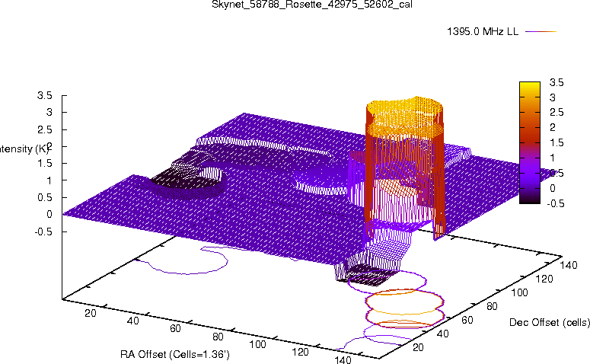Viewport: 590px width, 364px height.
Task: Click the 0 label on the color bar
Action: 553,188
